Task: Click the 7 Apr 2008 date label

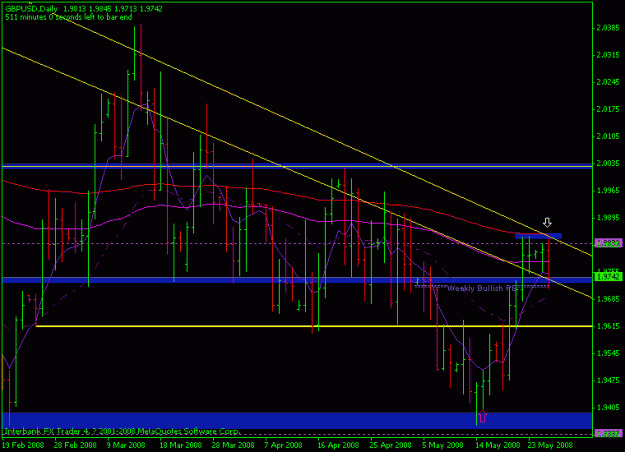Action: (x=283, y=445)
